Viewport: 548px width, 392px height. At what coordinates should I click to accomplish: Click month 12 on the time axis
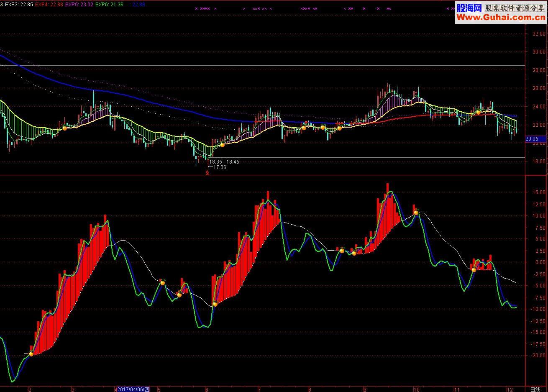tap(509, 389)
